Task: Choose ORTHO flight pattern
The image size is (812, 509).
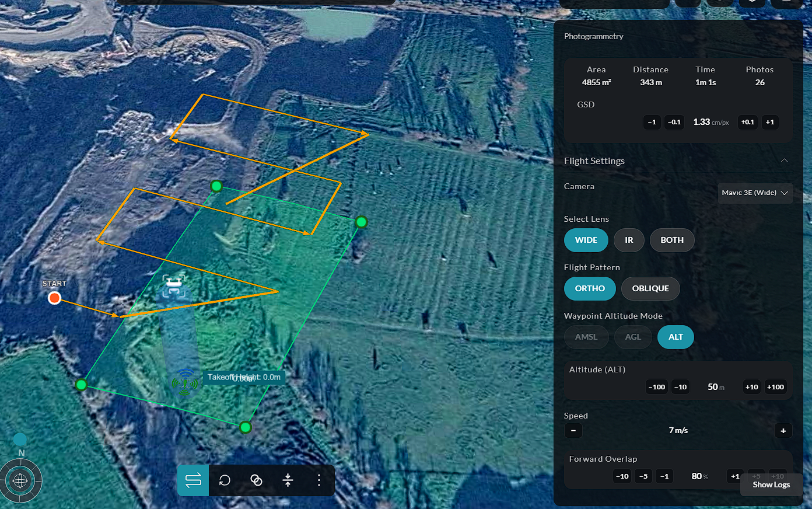Action: [590, 288]
